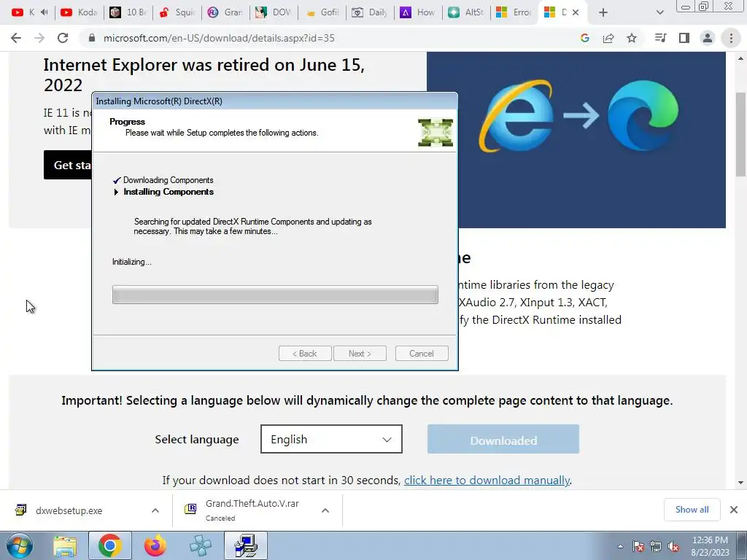This screenshot has width=747, height=560.
Task: Click the DirectX installer progress bar
Action: click(x=275, y=295)
